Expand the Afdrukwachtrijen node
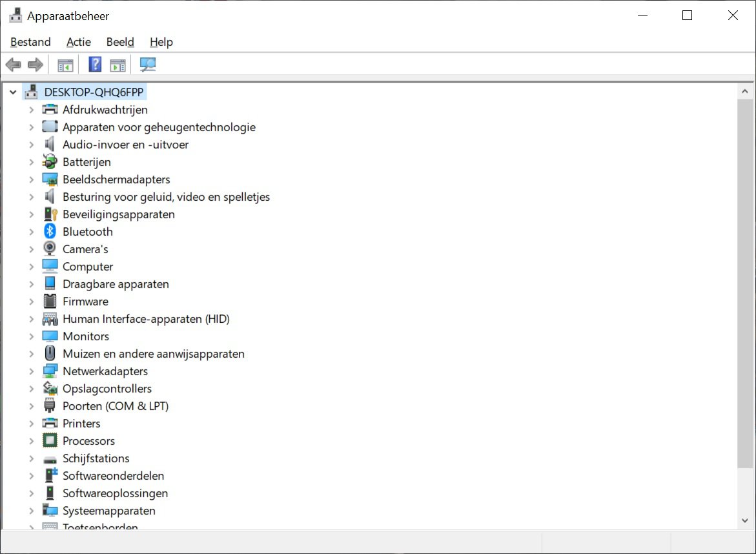The image size is (756, 554). [x=32, y=110]
